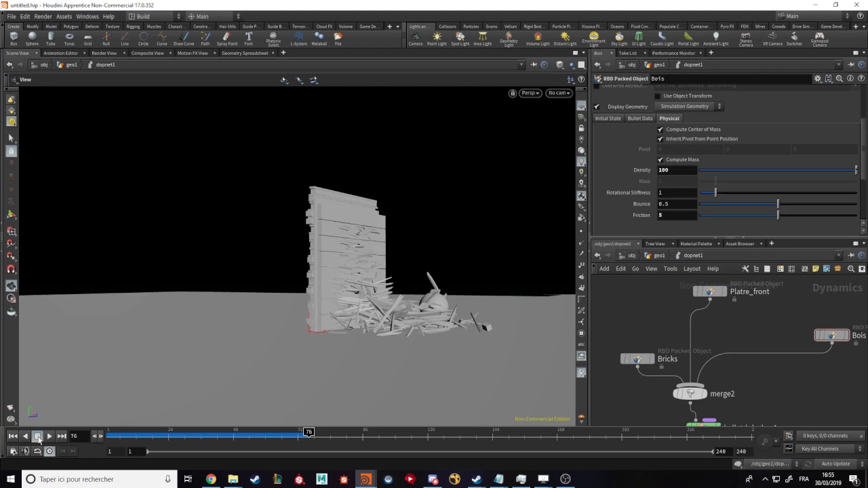Open the Render menu
This screenshot has height=488, width=868.
43,16
